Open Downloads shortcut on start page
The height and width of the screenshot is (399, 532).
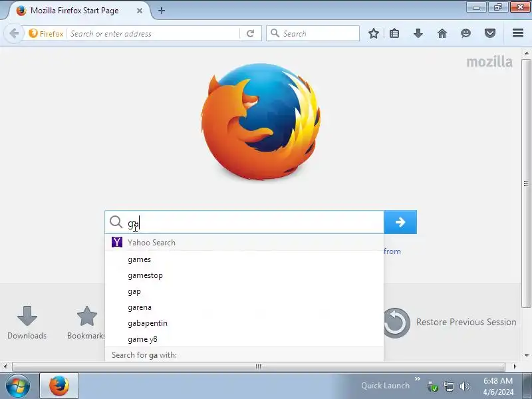(x=27, y=323)
